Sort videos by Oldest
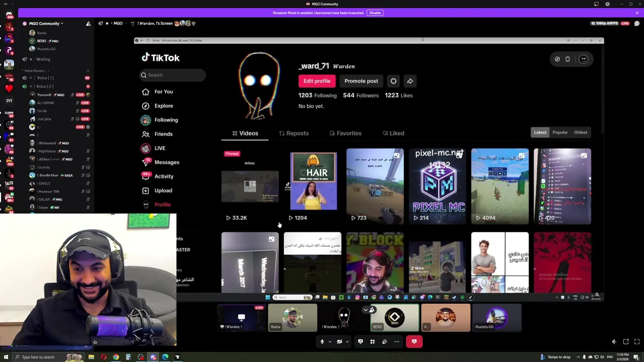This screenshot has height=362, width=644. coord(581,132)
